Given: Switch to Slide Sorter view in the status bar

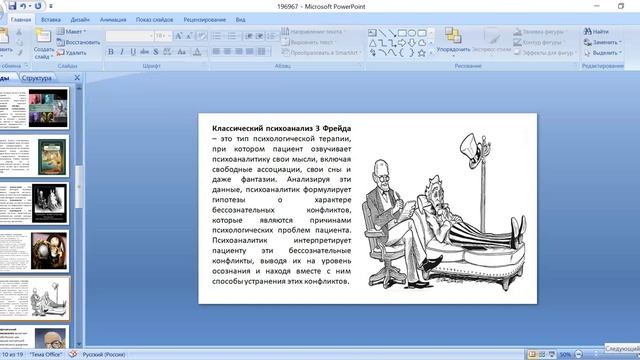Looking at the screenshot, I should 542,354.
